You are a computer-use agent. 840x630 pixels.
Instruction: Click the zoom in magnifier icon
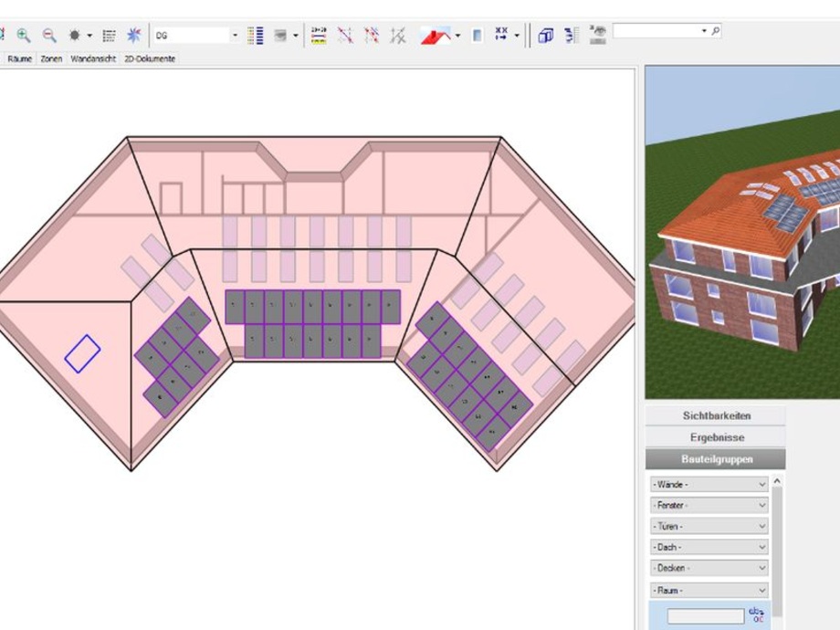[x=24, y=36]
